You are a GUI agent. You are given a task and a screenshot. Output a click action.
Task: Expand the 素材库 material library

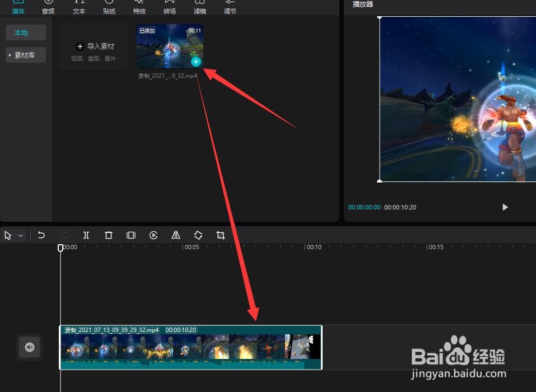coord(26,55)
